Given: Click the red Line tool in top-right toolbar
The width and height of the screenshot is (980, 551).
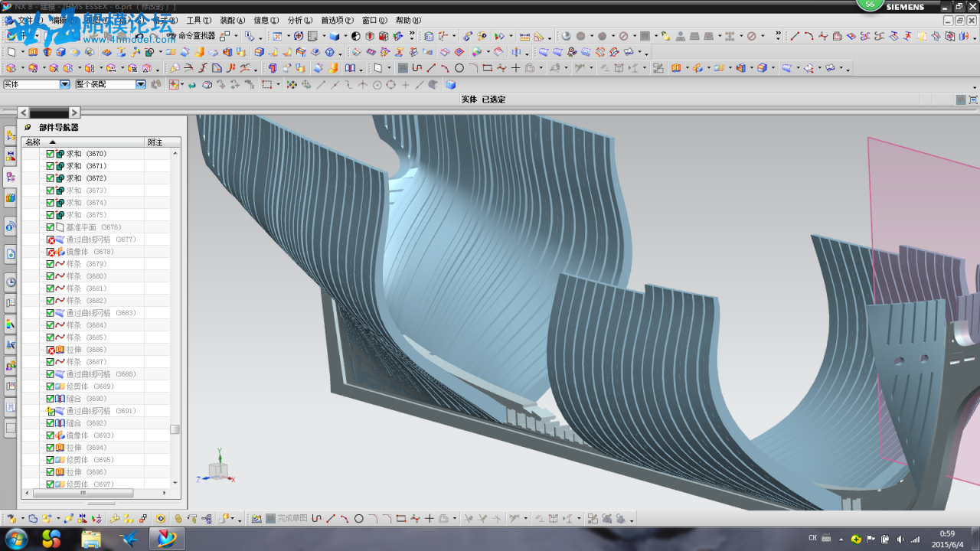Looking at the screenshot, I should pos(795,36).
